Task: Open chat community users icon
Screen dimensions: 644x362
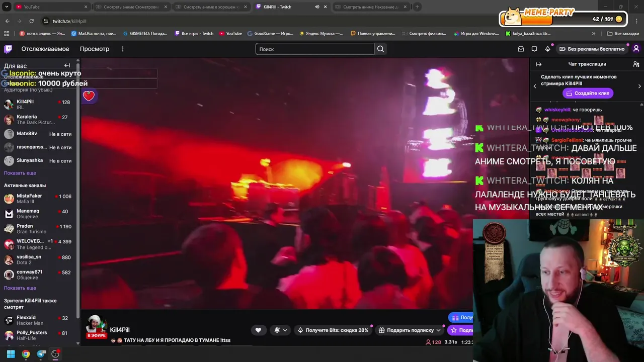Action: pos(636,64)
